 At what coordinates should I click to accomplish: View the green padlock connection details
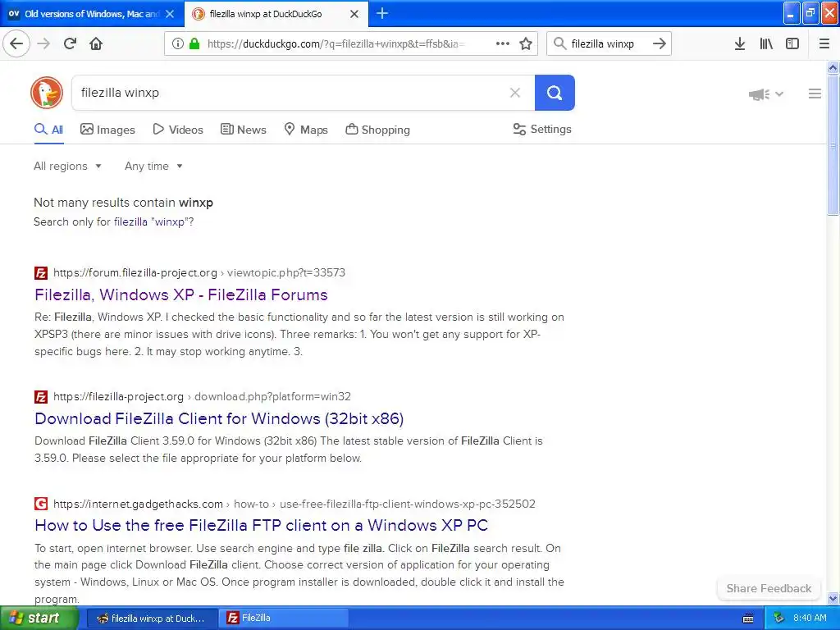194,44
